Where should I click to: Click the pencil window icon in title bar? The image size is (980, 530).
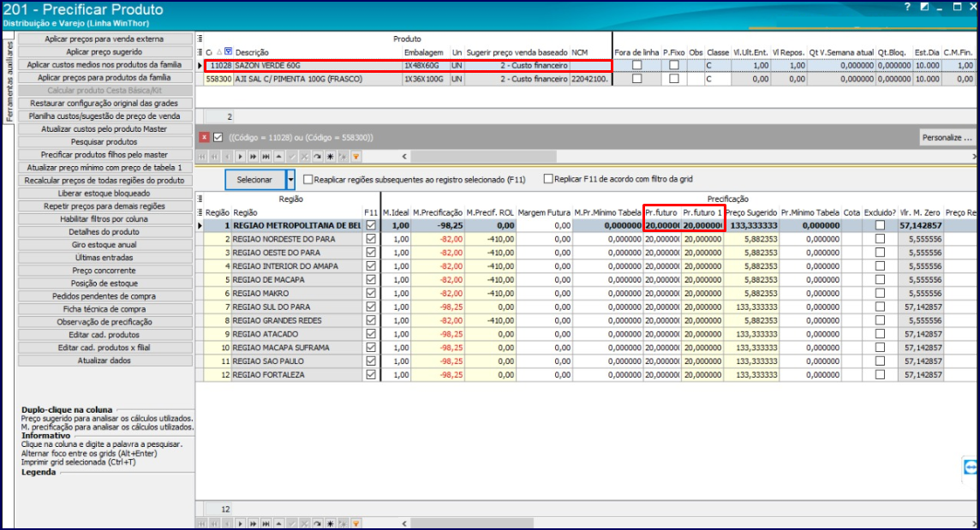coord(924,7)
